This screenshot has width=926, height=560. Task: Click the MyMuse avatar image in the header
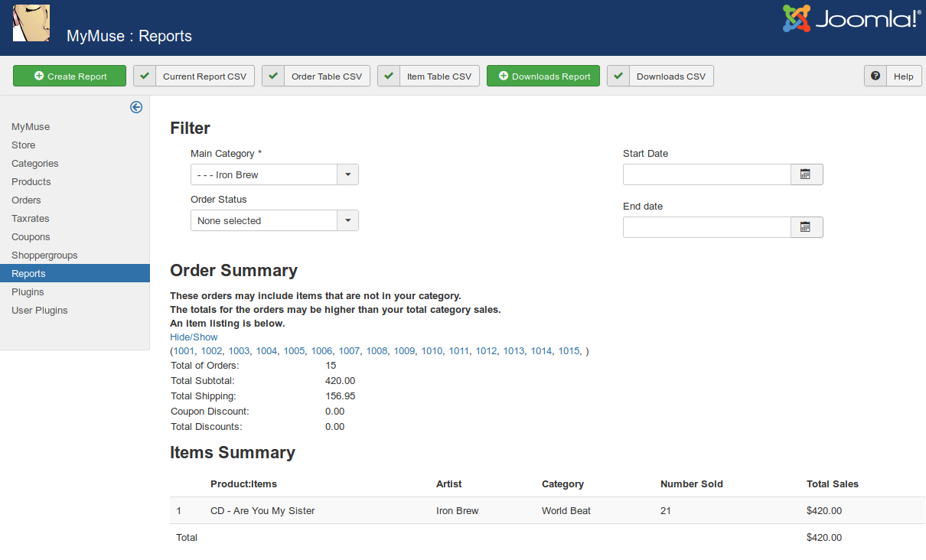coord(31,24)
